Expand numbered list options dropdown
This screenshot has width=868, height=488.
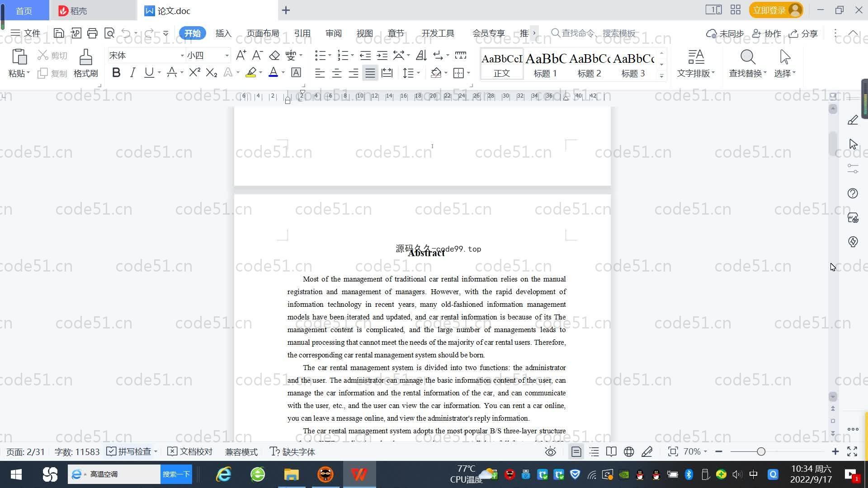(352, 56)
